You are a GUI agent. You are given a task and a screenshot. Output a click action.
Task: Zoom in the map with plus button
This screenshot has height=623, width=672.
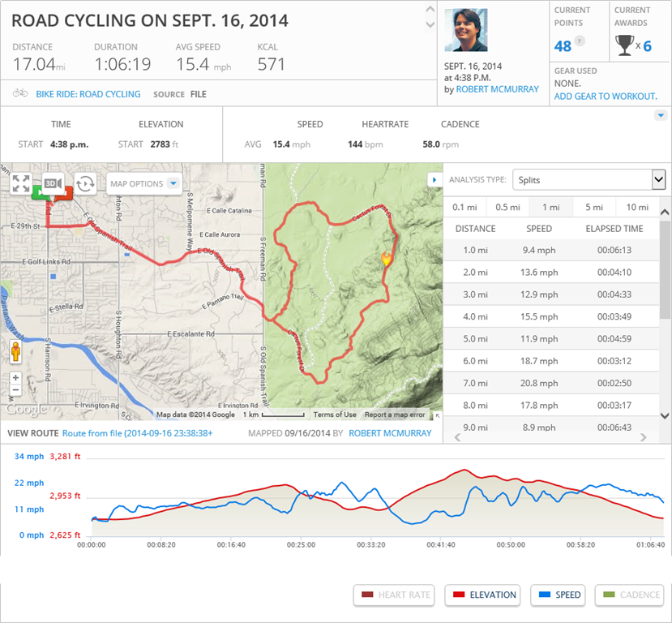[x=15, y=377]
